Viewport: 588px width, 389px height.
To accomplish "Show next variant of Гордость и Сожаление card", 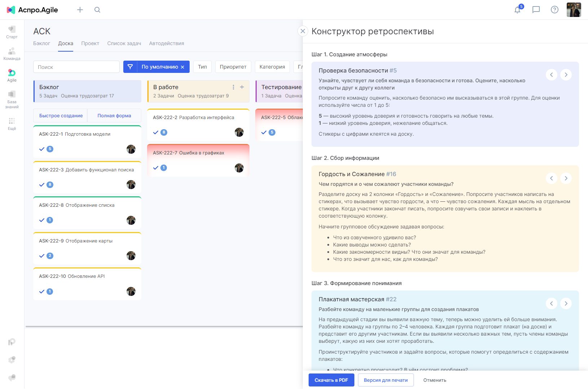I will [x=566, y=178].
